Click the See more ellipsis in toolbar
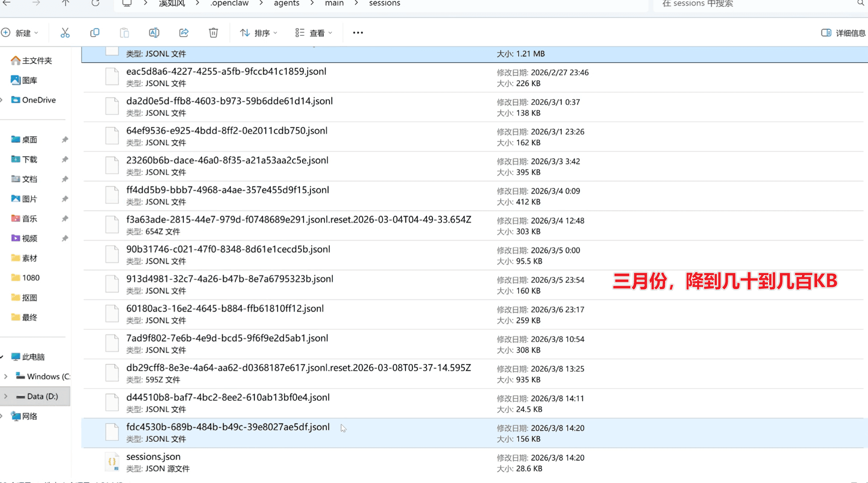 coord(358,32)
